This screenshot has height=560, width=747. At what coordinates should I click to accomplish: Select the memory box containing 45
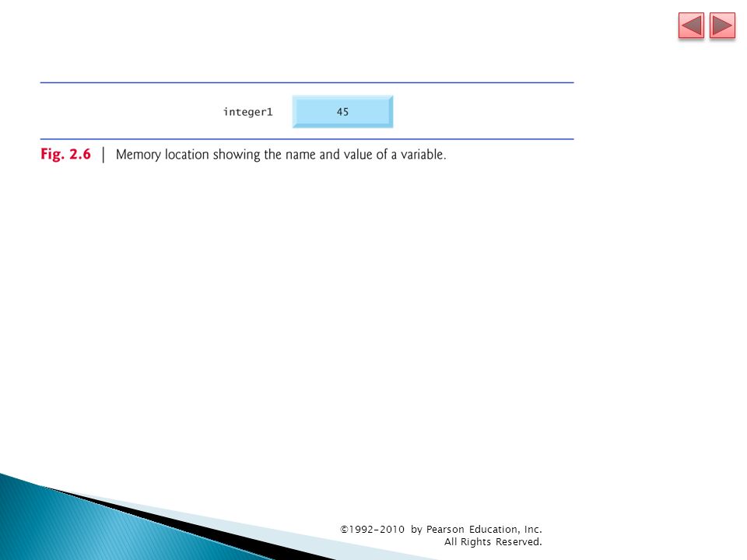click(342, 111)
